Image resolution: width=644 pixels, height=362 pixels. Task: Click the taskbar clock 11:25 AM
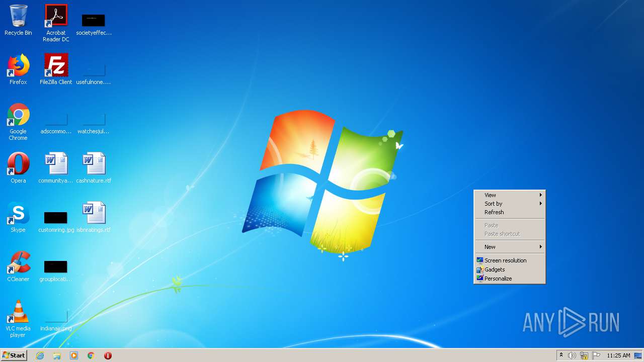pyautogui.click(x=618, y=355)
